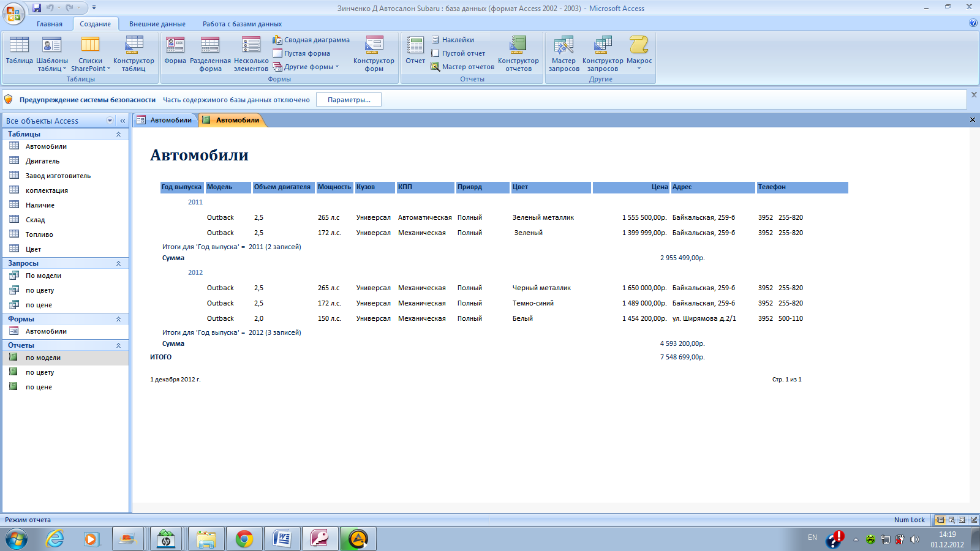The width and height of the screenshot is (980, 551).
Task: Open Все объекты Access dropdown
Action: coord(110,121)
